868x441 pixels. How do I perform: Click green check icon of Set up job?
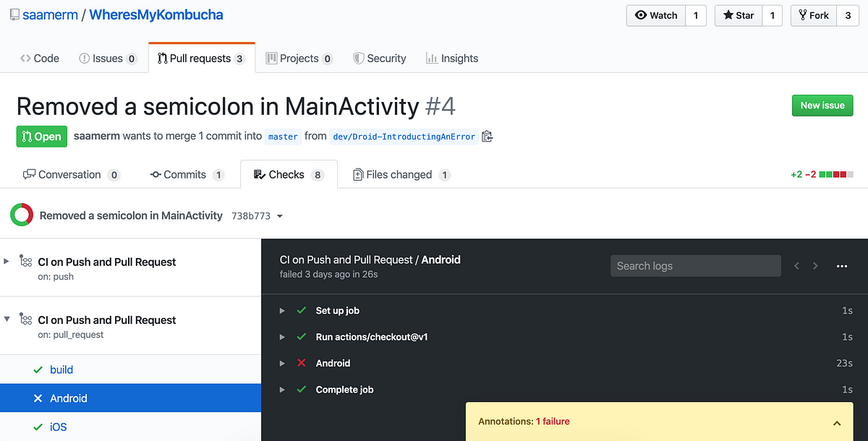pos(302,310)
